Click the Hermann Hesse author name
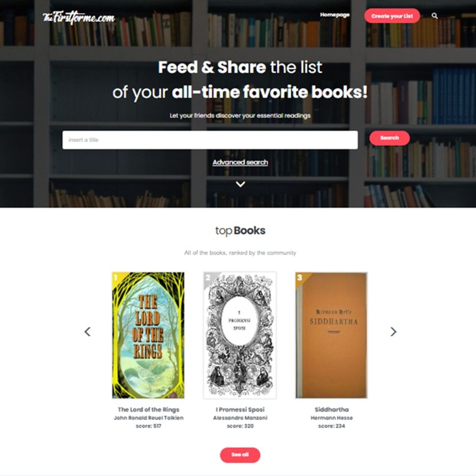The height and width of the screenshot is (476, 476). tap(331, 418)
